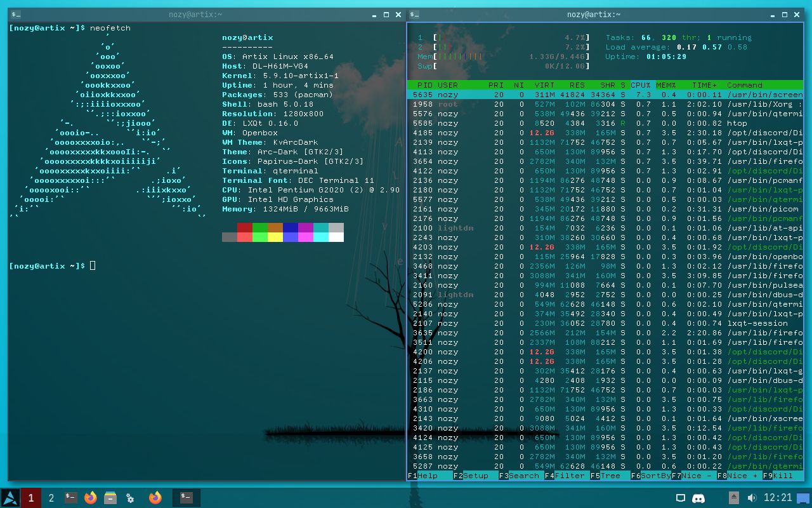Select the picom process row PID 2161
The height and width of the screenshot is (508, 812).
coord(605,209)
